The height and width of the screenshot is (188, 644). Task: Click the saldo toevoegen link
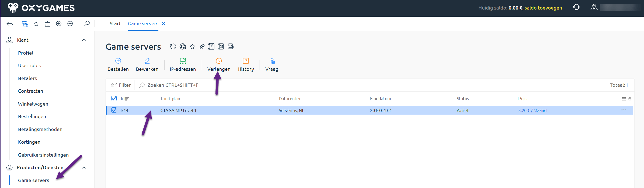543,8
